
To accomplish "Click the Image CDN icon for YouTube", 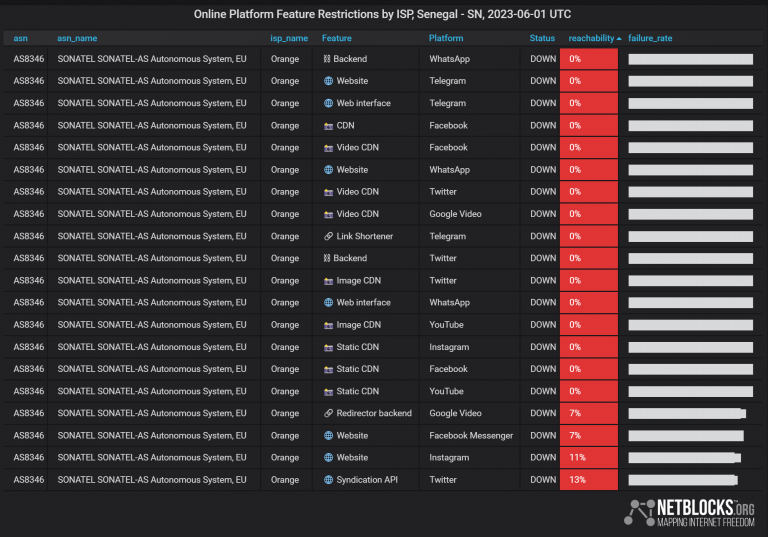I will coord(328,325).
